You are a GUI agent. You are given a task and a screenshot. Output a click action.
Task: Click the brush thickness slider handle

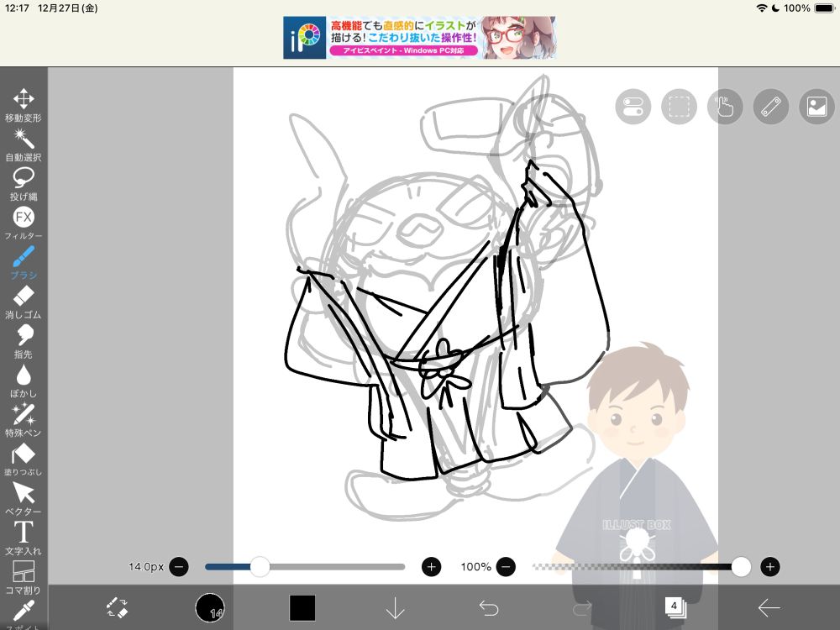pyautogui.click(x=260, y=567)
